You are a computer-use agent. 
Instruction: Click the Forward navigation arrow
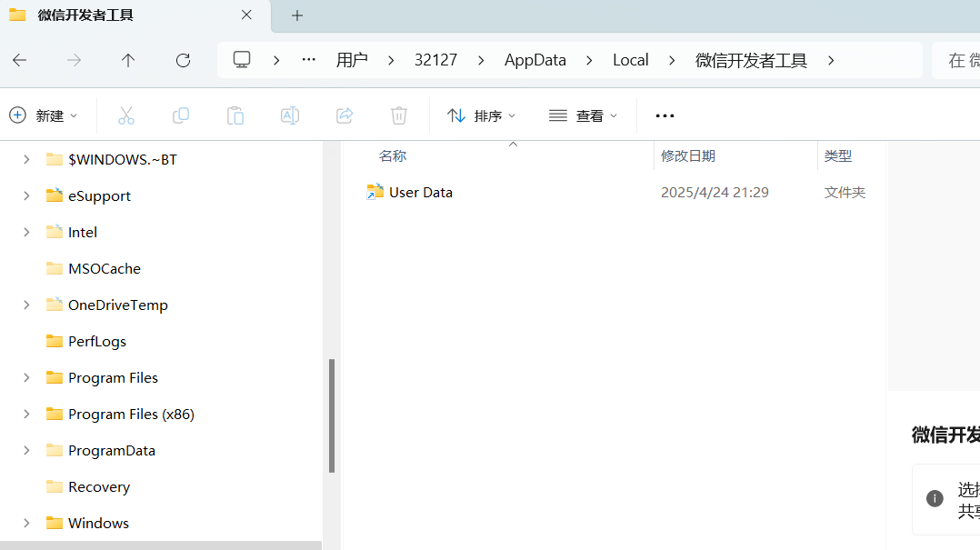click(74, 60)
